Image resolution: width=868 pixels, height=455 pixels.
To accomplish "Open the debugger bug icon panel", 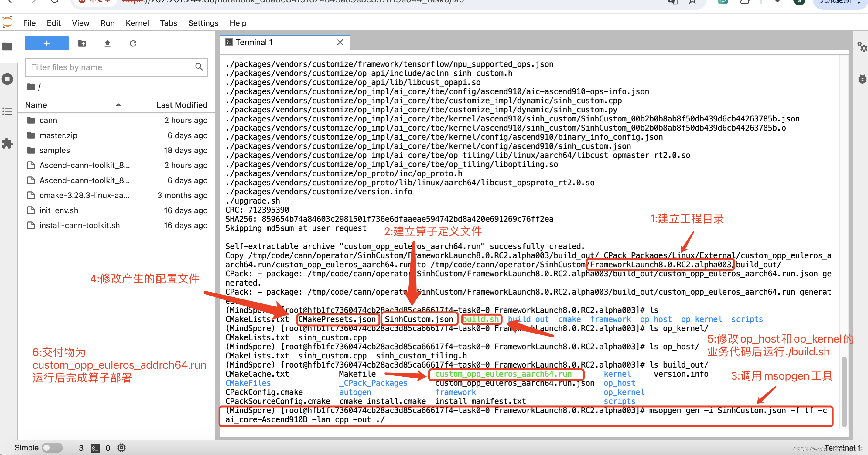I will click(862, 79).
